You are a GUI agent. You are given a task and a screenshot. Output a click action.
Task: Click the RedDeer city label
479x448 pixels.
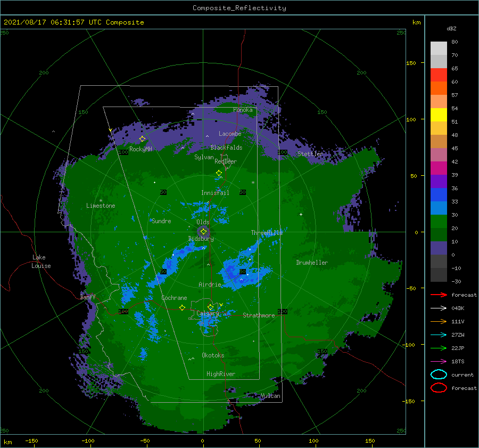(226, 161)
